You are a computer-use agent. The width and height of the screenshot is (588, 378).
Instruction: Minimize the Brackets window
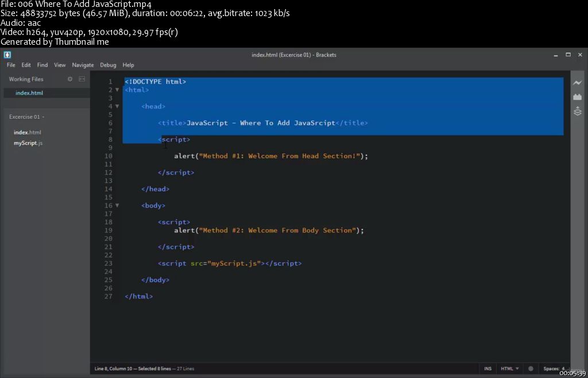556,54
